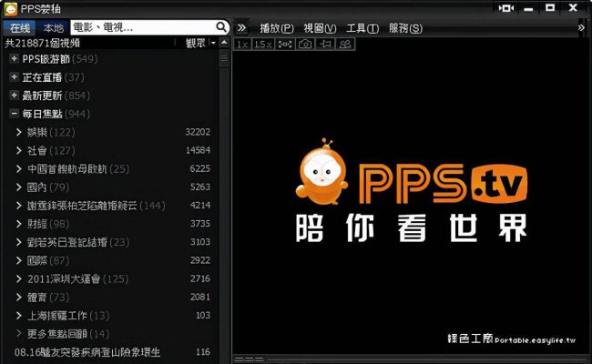Viewport: 592px width, 364px height.
Task: Minimize the PPS window
Action: click(528, 9)
